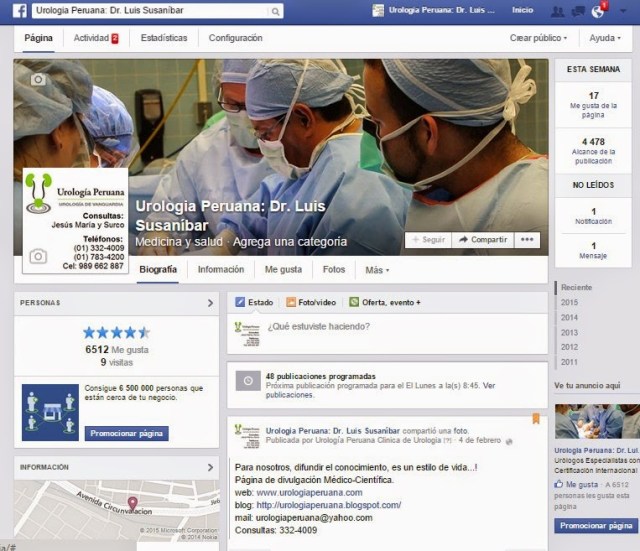The height and width of the screenshot is (551, 640).
Task: Open the friend requests icon
Action: (x=557, y=11)
